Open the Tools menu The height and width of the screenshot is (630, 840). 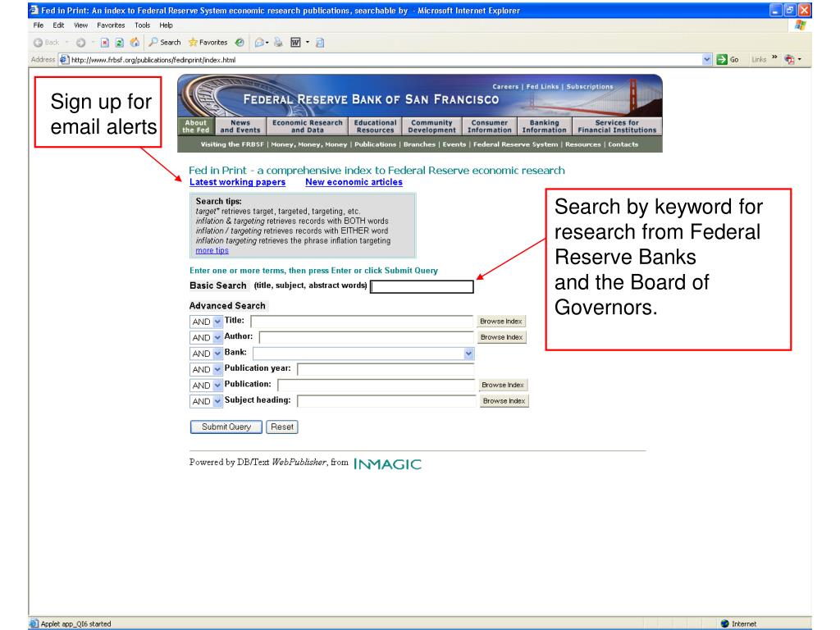(x=143, y=25)
